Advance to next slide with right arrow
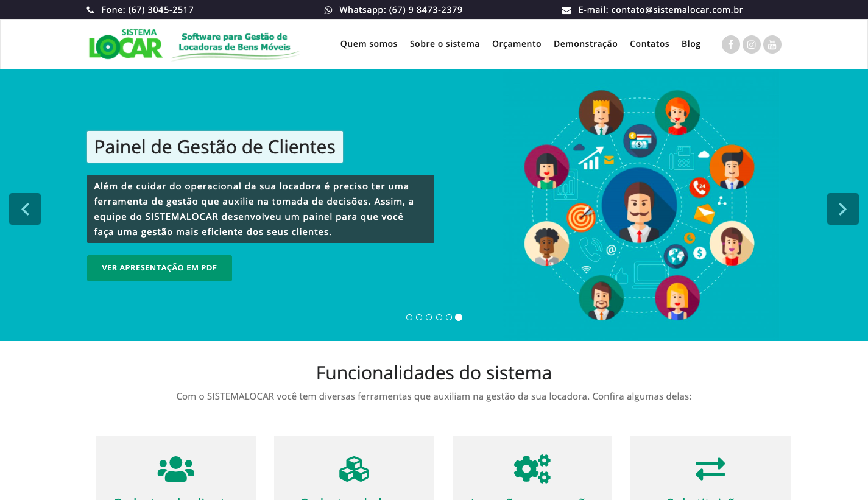 click(x=843, y=209)
